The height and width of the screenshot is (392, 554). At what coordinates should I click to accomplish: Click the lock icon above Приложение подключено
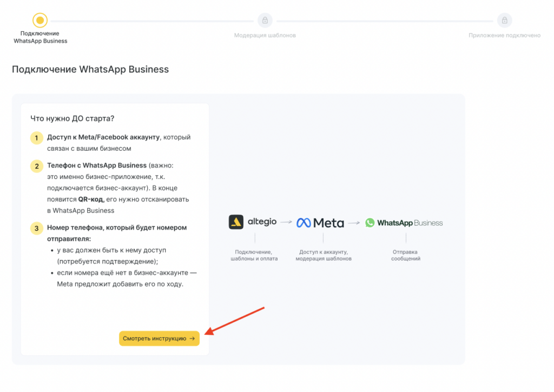(x=504, y=21)
